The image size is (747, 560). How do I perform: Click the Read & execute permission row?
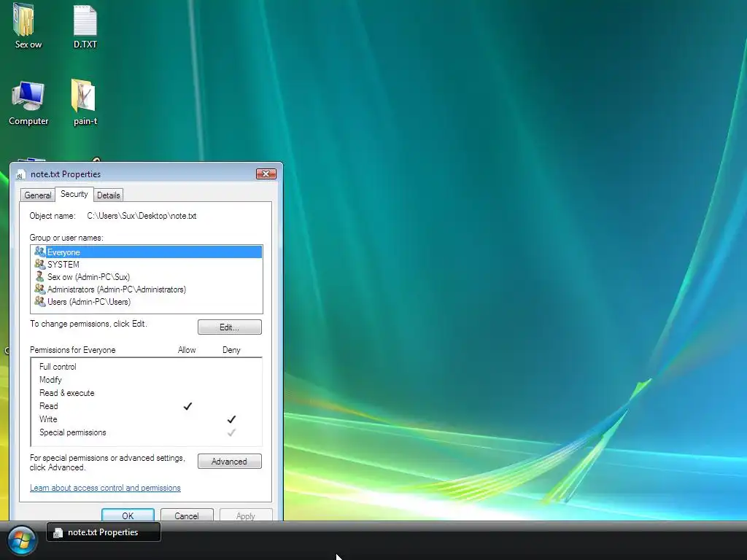(x=147, y=393)
